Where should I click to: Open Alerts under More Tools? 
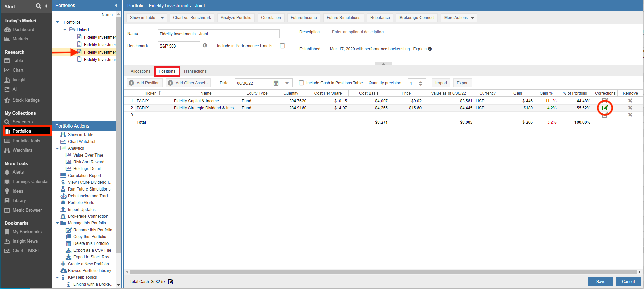click(14, 172)
